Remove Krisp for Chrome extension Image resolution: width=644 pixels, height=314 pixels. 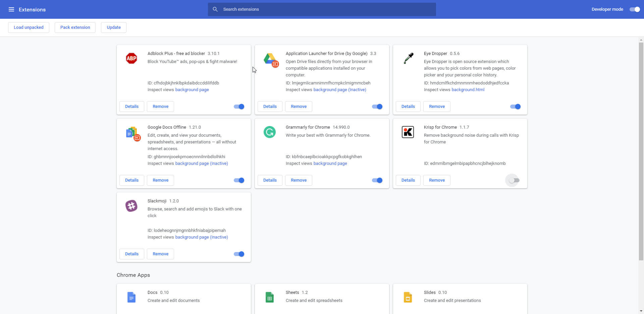(x=437, y=180)
